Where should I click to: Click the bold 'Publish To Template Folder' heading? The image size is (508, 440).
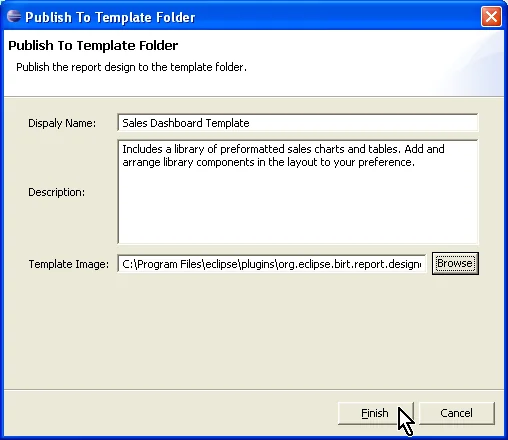pos(93,46)
